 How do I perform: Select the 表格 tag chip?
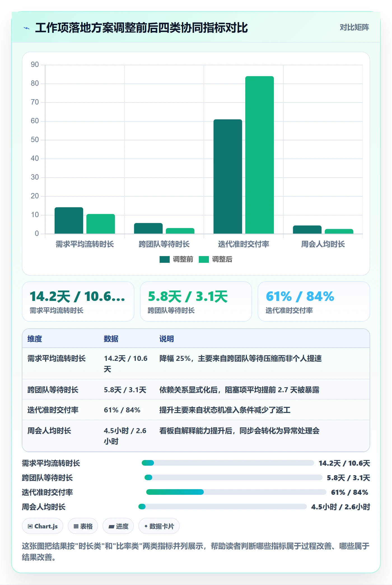[x=83, y=526]
